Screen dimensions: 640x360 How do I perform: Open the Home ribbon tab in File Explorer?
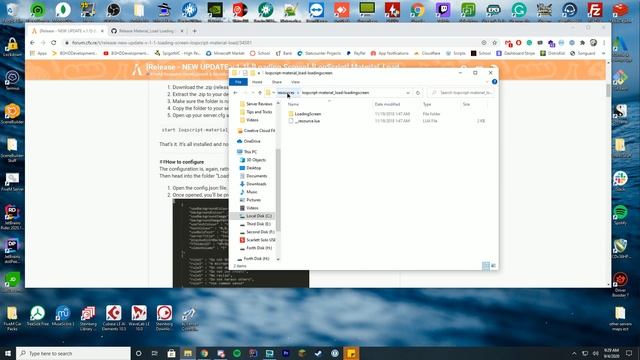(x=257, y=82)
